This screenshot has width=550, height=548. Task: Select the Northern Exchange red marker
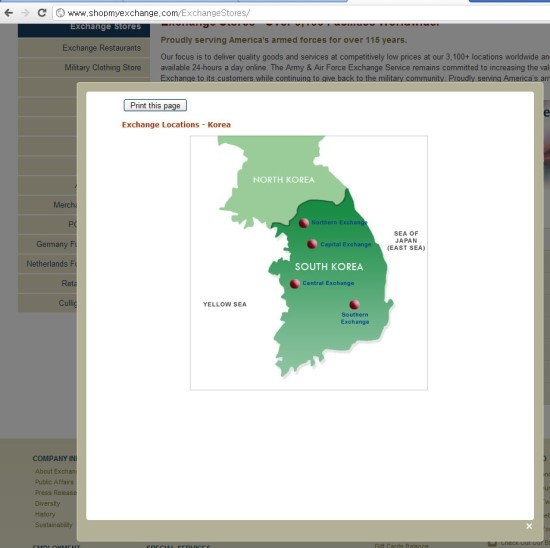click(304, 223)
